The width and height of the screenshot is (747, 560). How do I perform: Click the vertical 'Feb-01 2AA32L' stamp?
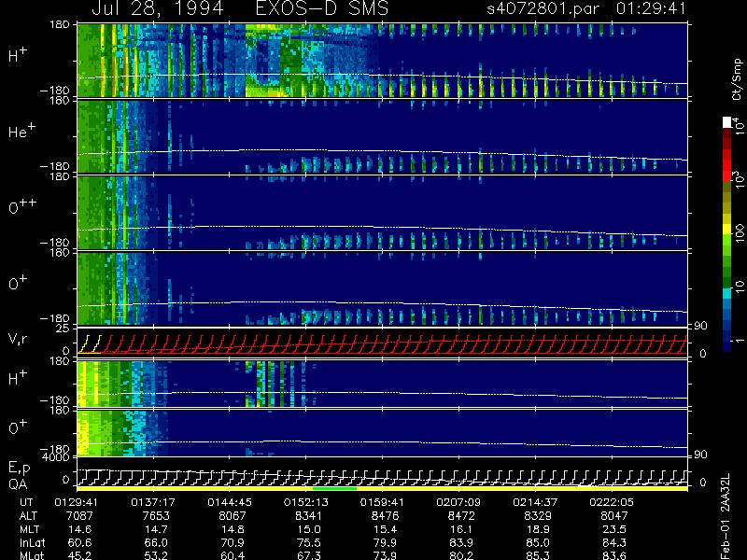726,516
